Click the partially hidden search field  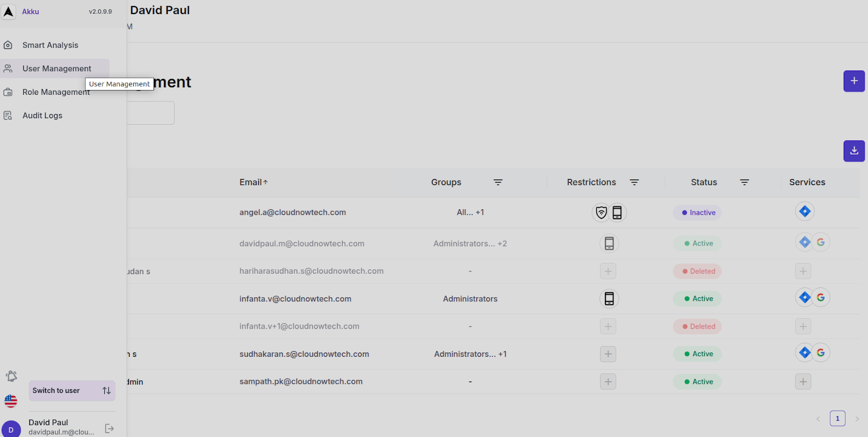150,113
